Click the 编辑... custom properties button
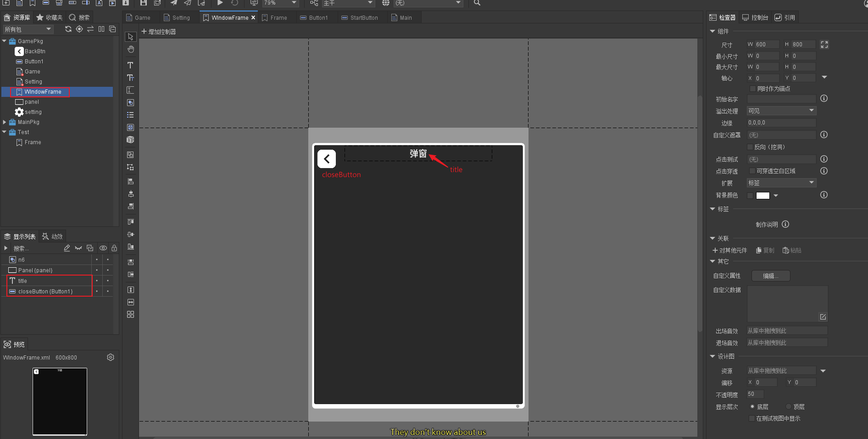The image size is (868, 439). click(x=771, y=276)
